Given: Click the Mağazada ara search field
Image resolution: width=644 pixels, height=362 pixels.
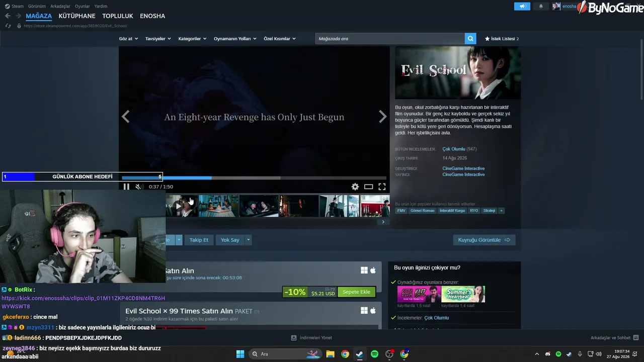Looking at the screenshot, I should click(x=390, y=39).
